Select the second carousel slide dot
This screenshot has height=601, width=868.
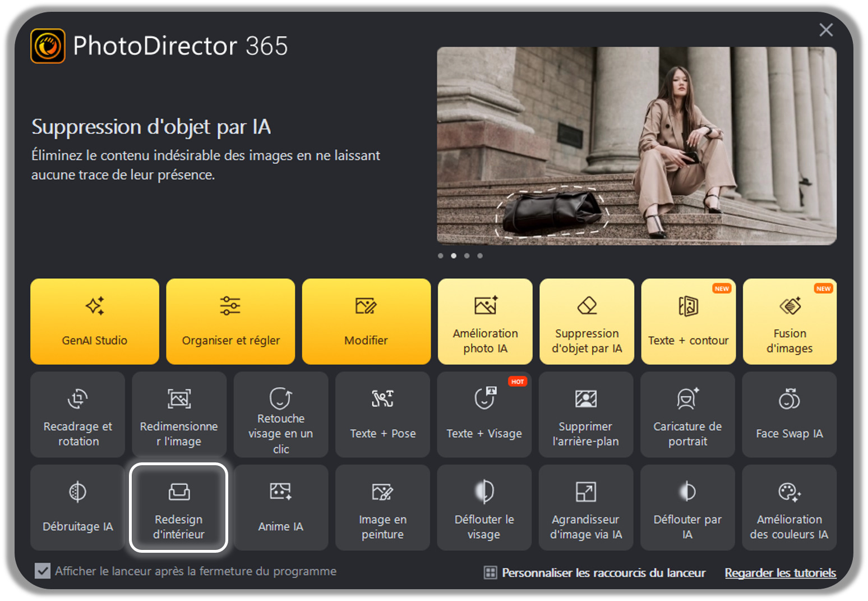coord(454,256)
